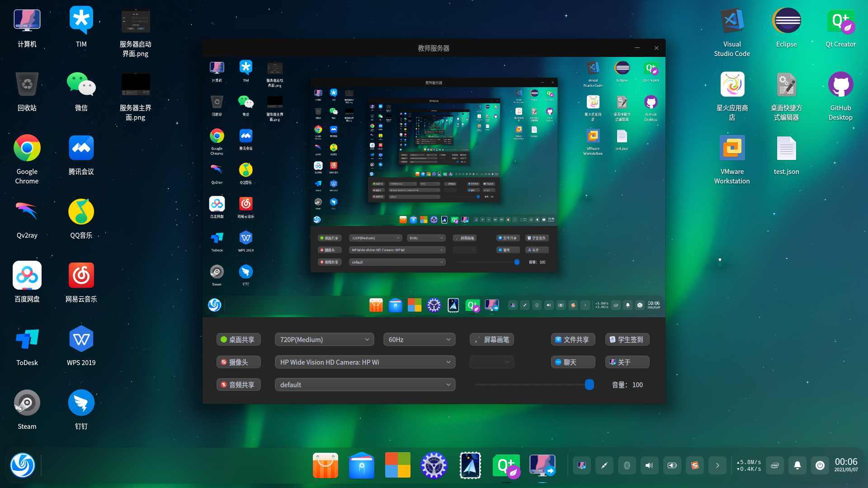Open the 60Hz refresh rate dropdown
The width and height of the screenshot is (868, 488).
(x=419, y=339)
